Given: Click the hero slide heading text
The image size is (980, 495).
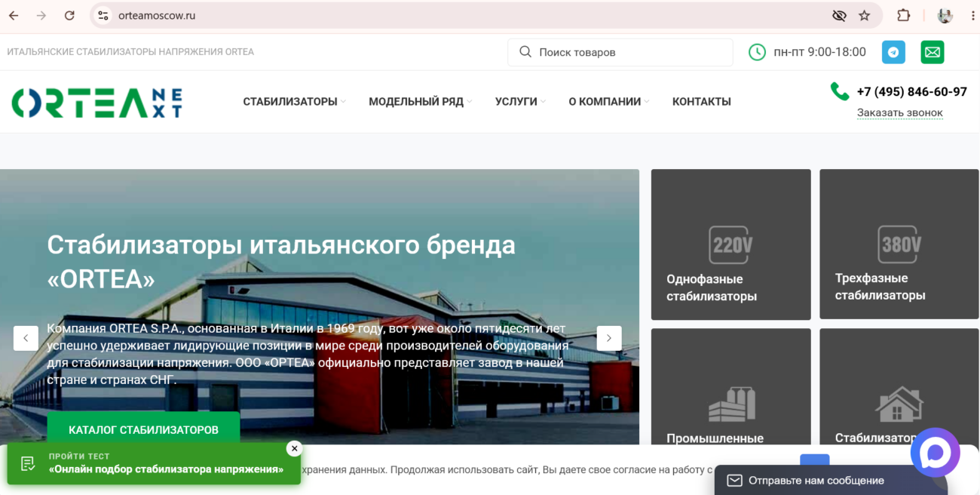Looking at the screenshot, I should [x=281, y=262].
